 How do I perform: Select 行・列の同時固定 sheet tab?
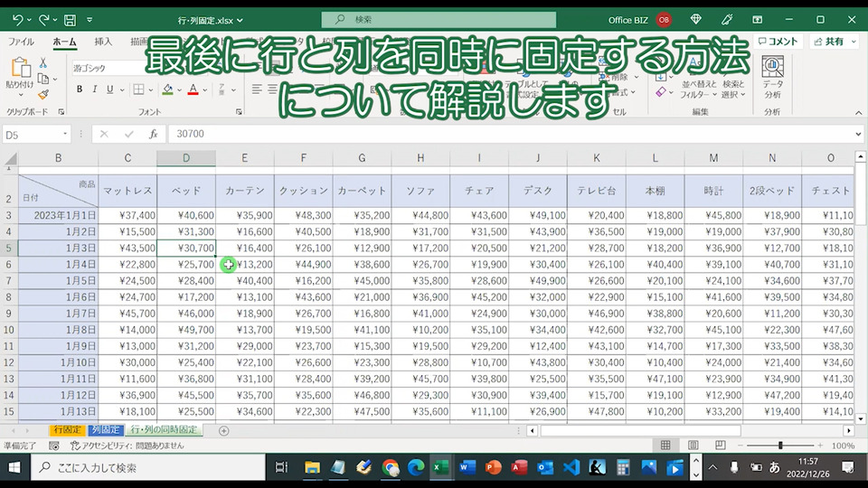click(x=164, y=430)
